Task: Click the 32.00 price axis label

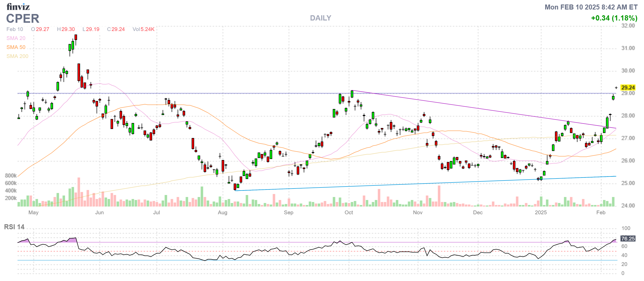Action: [628, 26]
